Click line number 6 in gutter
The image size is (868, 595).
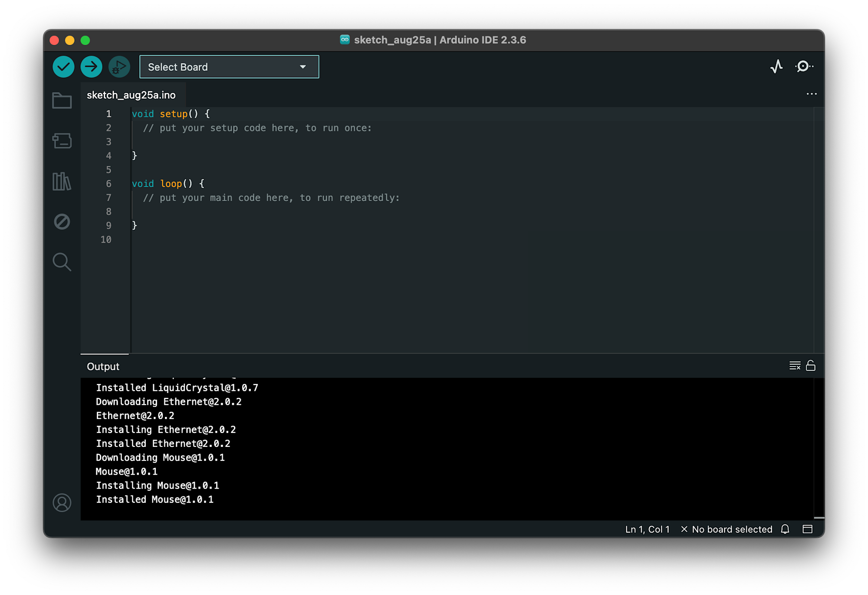coord(108,184)
